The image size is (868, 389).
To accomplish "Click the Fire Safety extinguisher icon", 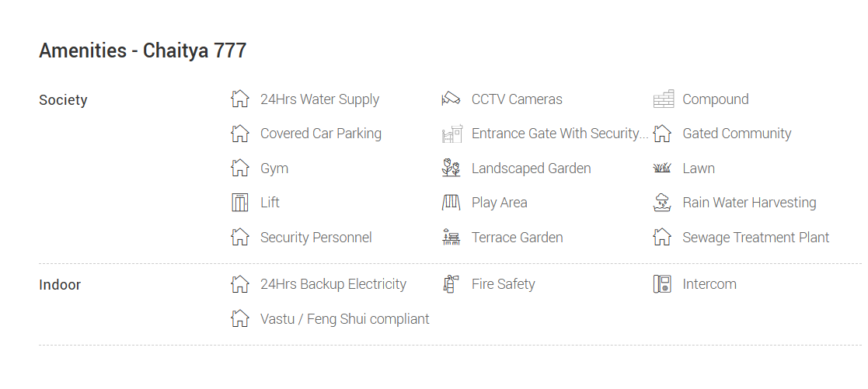I will click(x=451, y=284).
